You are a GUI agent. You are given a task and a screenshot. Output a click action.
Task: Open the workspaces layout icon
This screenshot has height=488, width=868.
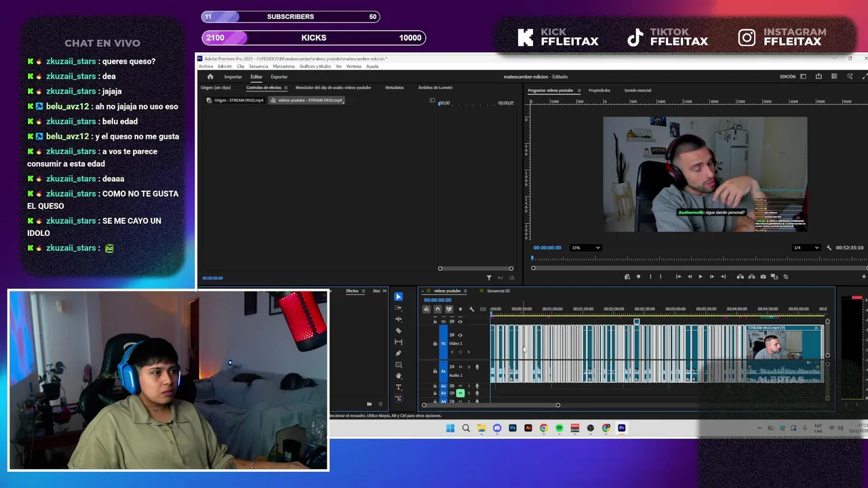coord(803,77)
